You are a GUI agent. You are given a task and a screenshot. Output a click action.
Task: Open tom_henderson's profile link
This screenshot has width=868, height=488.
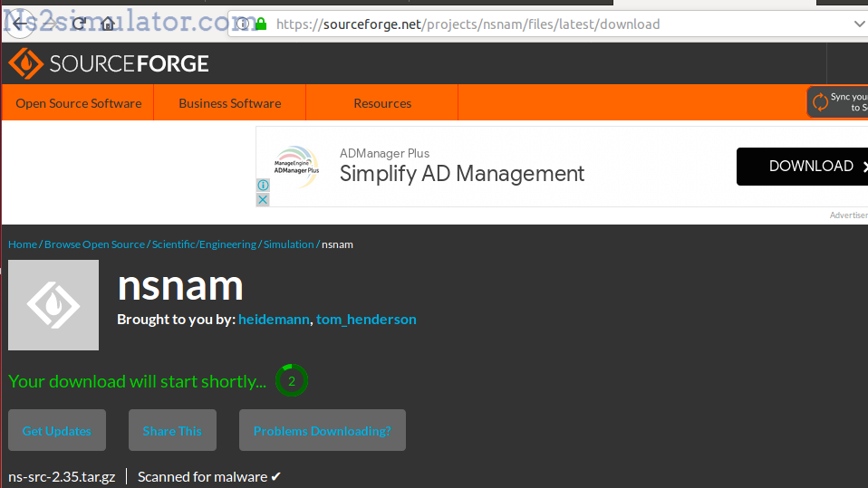[366, 320]
